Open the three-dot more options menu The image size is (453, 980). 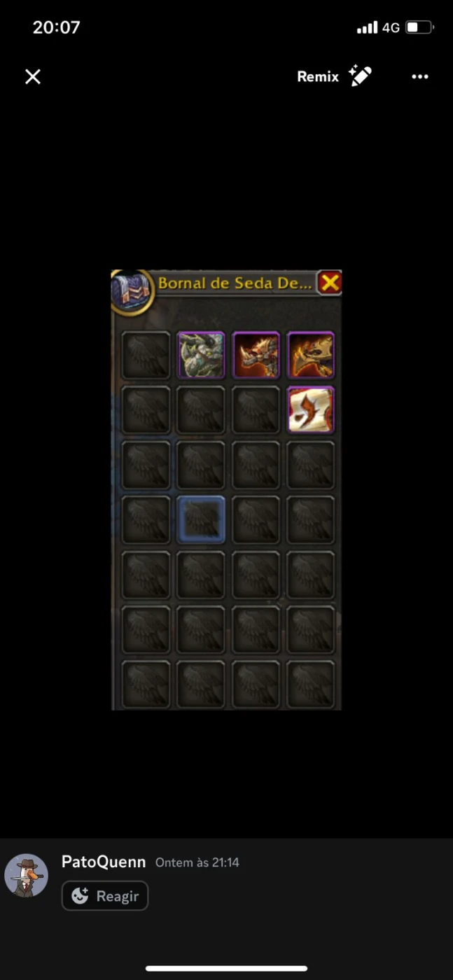(419, 77)
